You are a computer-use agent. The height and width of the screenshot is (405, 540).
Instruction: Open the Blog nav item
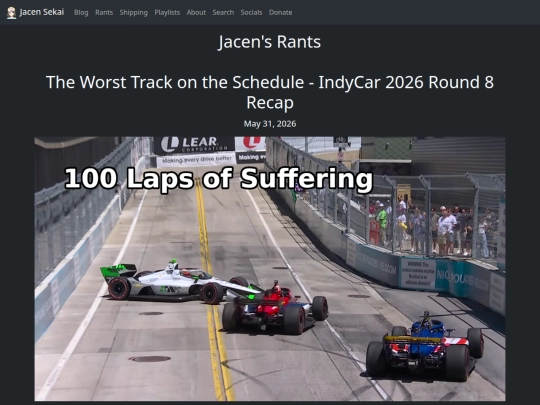[81, 12]
